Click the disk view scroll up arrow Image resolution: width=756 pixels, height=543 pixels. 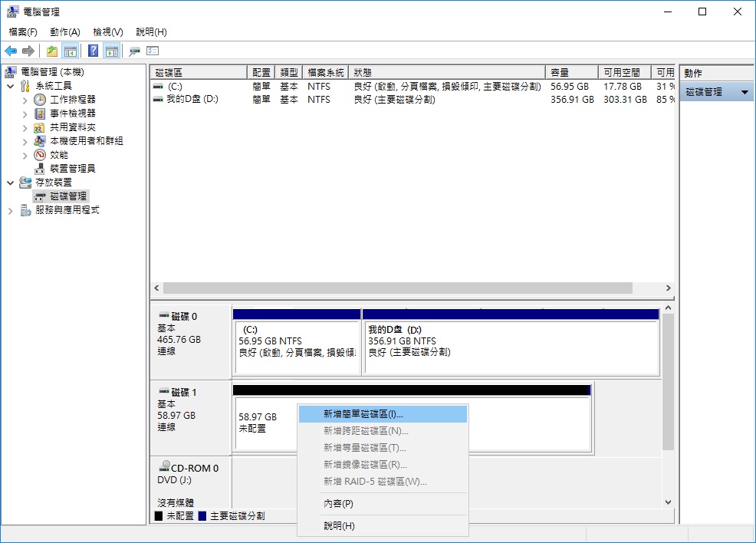point(668,308)
